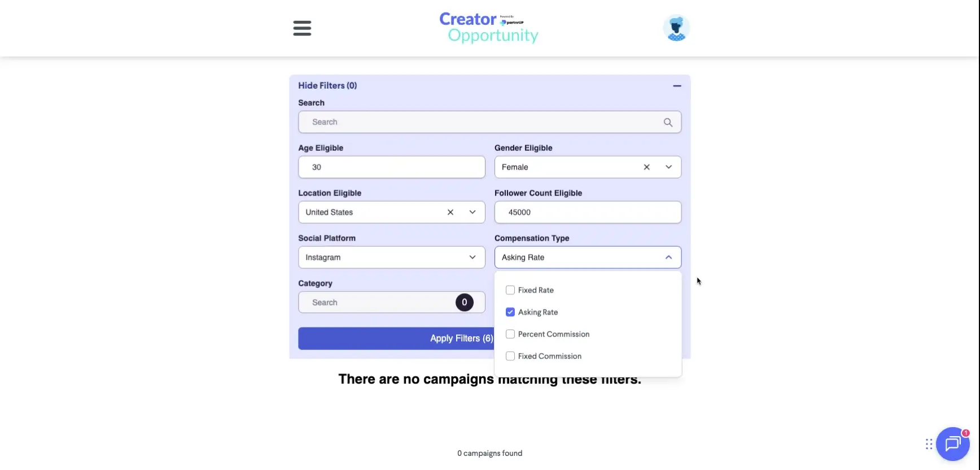Click the drag handle dots near the chat widget
980x470 pixels.
coord(929,444)
